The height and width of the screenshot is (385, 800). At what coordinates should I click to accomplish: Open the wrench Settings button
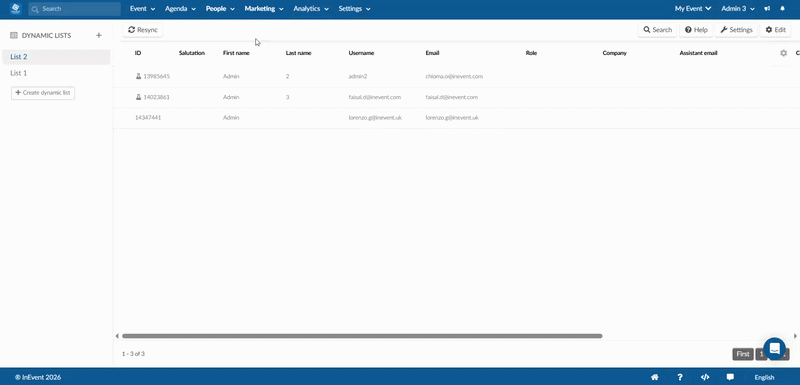[x=736, y=30]
